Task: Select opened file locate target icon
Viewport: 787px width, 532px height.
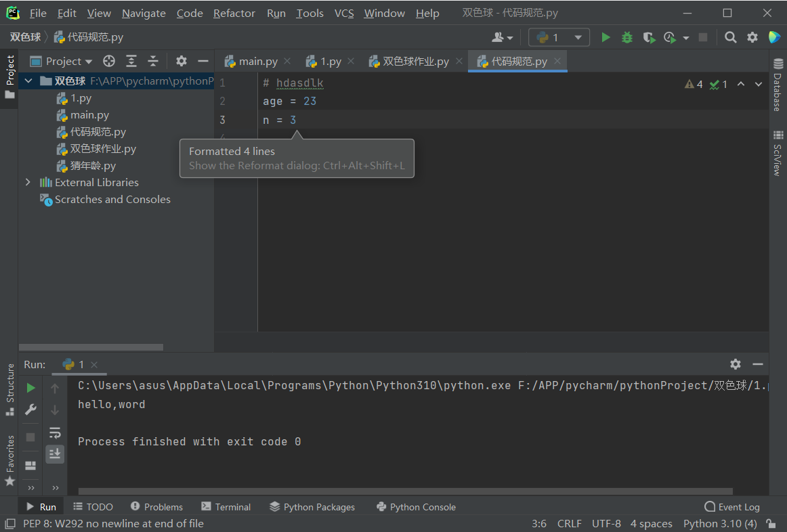Action: point(109,61)
